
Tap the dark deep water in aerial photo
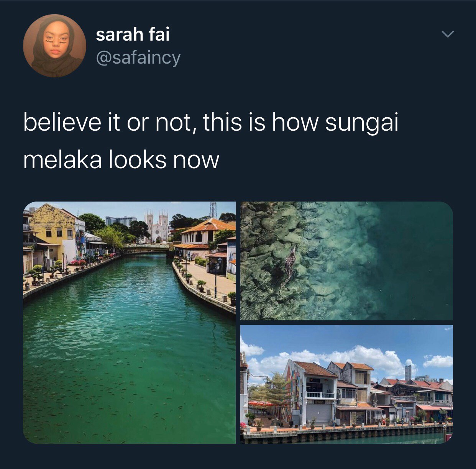[x=414, y=261]
